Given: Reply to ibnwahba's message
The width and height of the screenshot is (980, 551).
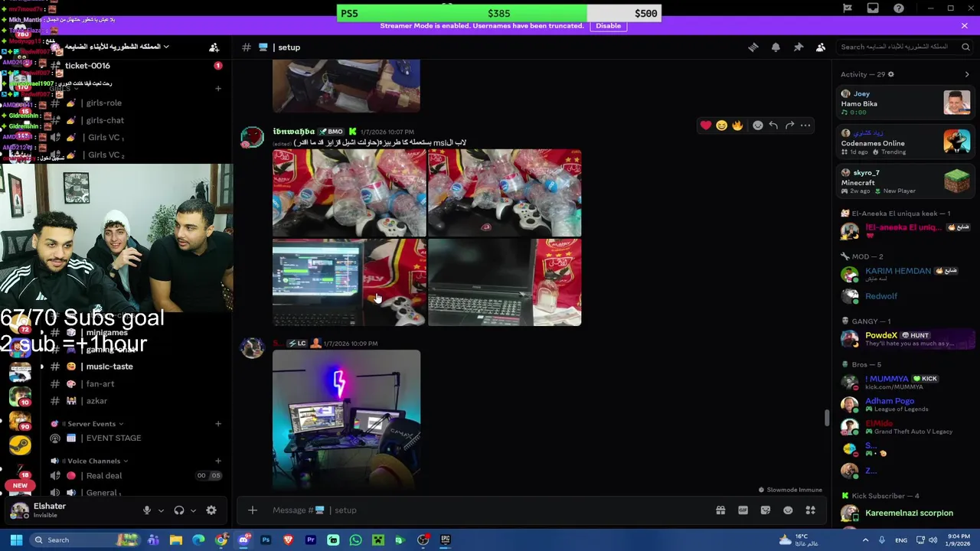Looking at the screenshot, I should (x=773, y=126).
